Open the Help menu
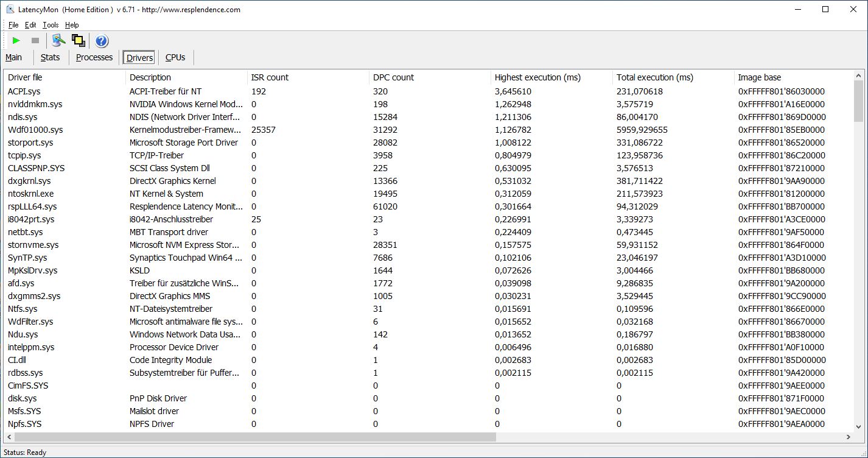The width and height of the screenshot is (868, 458). point(72,25)
